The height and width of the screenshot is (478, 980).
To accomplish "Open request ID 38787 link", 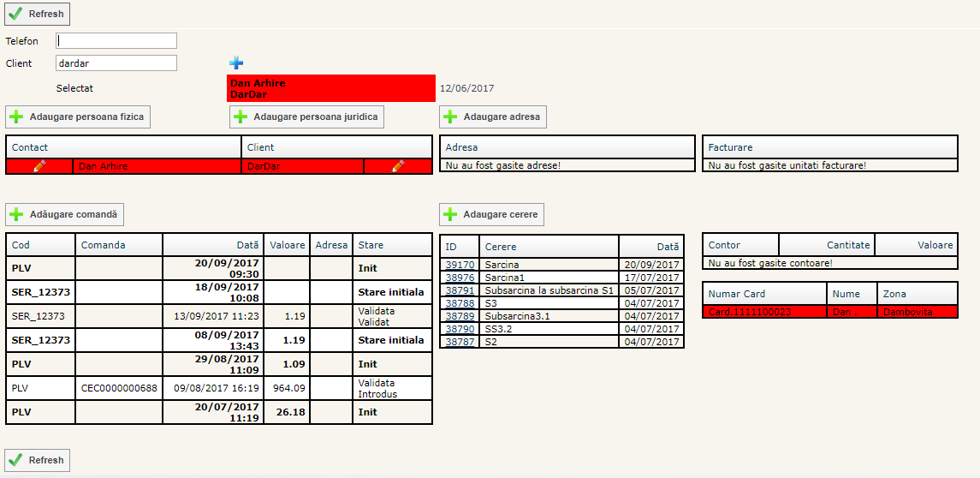I will pyautogui.click(x=460, y=342).
